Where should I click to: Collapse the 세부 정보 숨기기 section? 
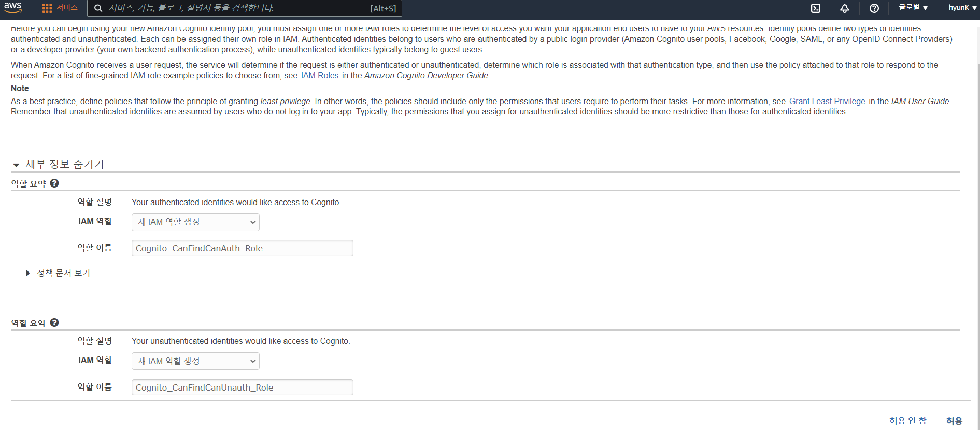58,164
